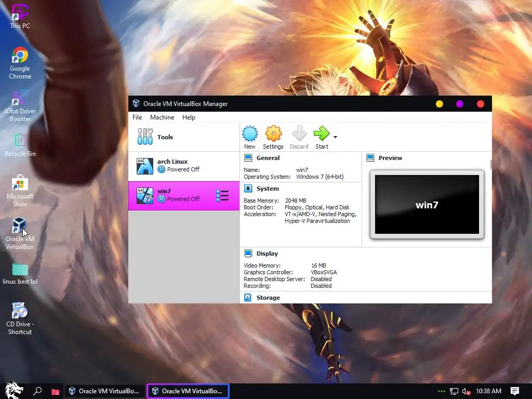
Task: Click the General section icon
Action: click(248, 158)
